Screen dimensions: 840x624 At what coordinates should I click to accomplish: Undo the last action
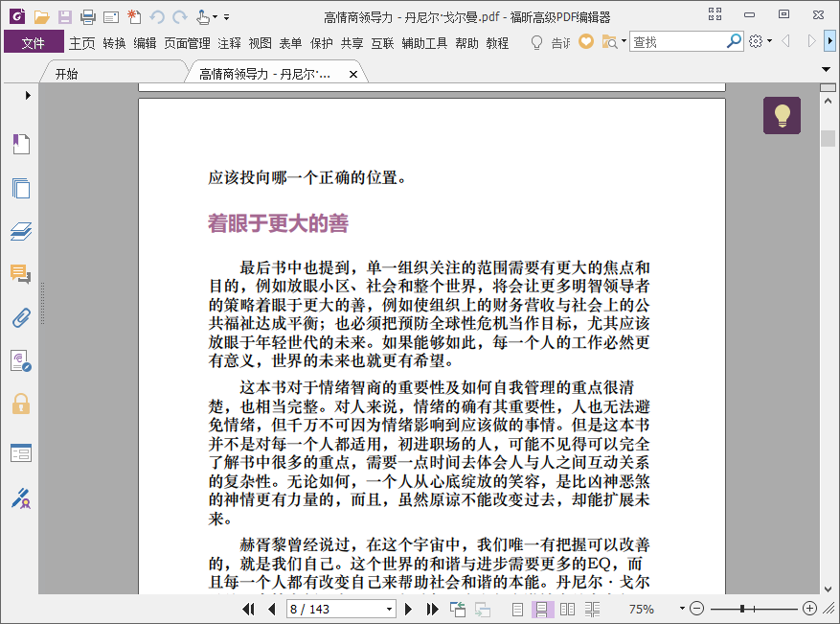(157, 17)
